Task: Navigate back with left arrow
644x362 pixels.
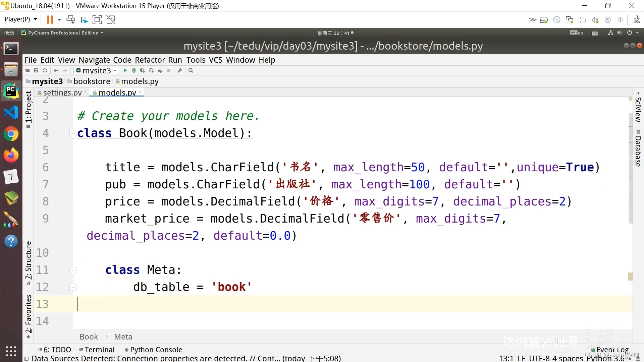Action: (x=56, y=70)
